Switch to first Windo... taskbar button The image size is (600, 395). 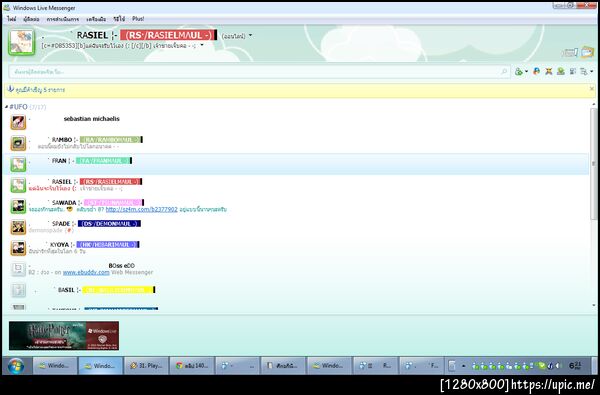55,366
